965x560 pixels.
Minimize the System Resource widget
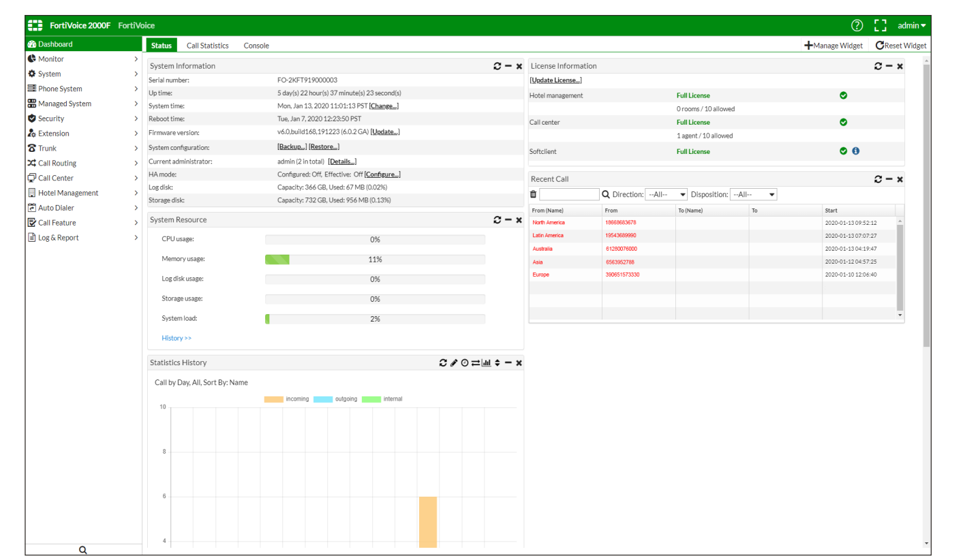tap(508, 220)
